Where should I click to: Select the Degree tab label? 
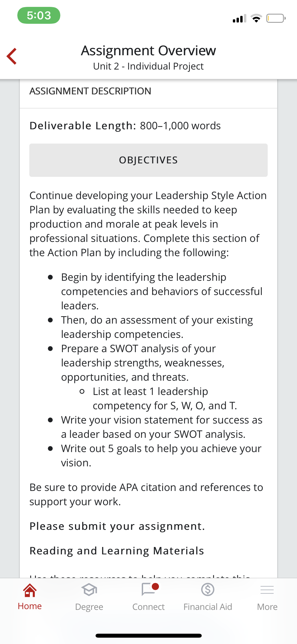click(x=89, y=607)
